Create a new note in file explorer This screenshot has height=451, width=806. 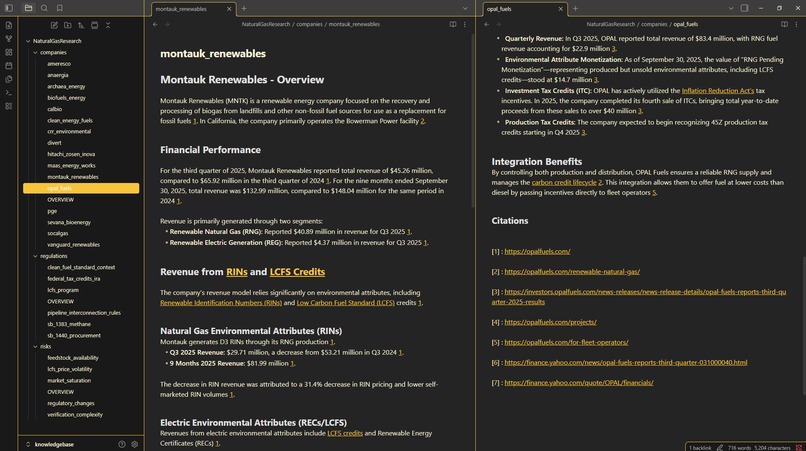point(54,25)
